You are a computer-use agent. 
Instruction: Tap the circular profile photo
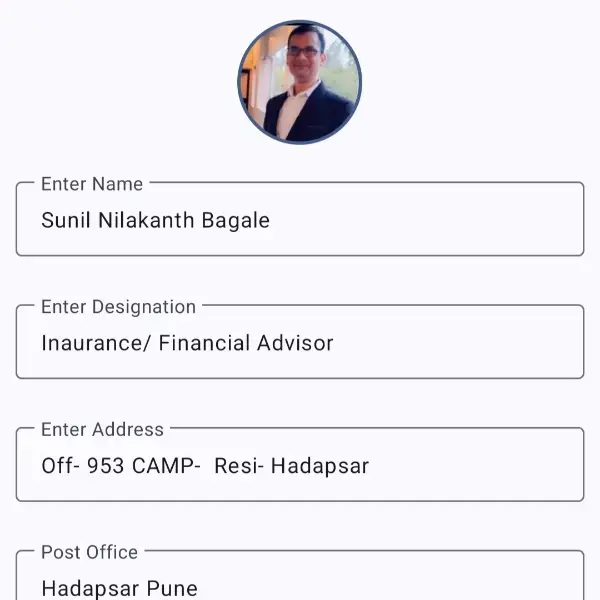click(x=299, y=82)
